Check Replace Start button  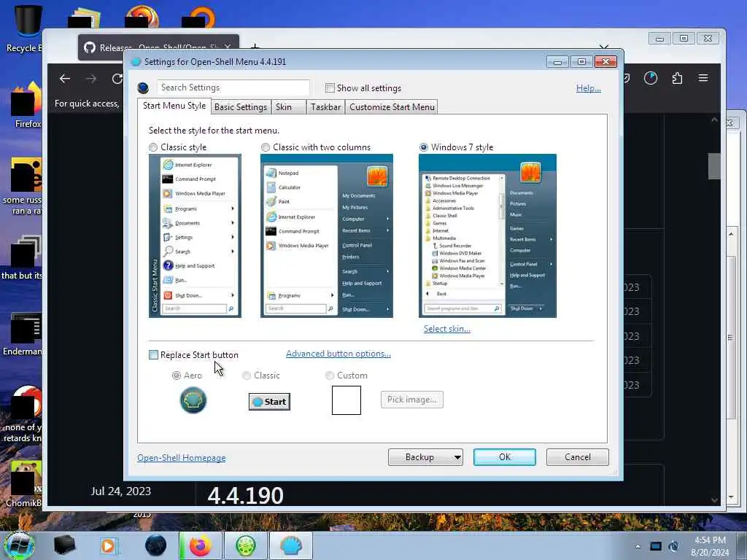[x=153, y=355]
